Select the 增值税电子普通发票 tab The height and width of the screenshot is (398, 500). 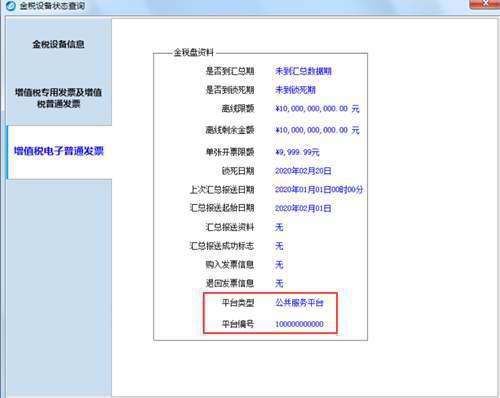[x=59, y=152]
